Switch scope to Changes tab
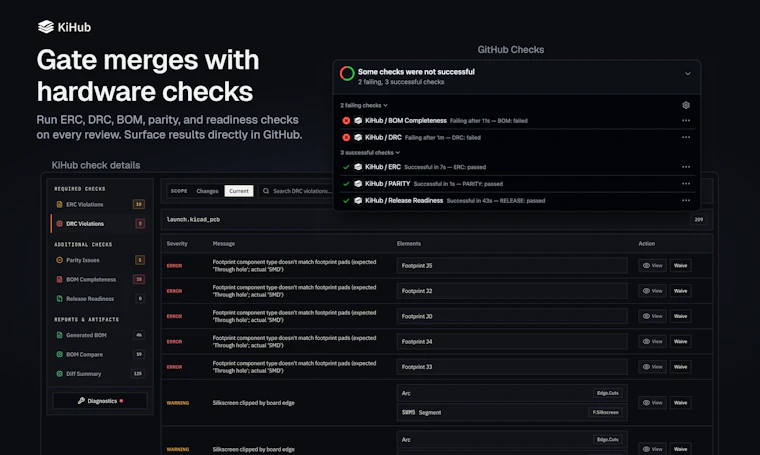Screen dimensions: 760x455 (x=207, y=191)
